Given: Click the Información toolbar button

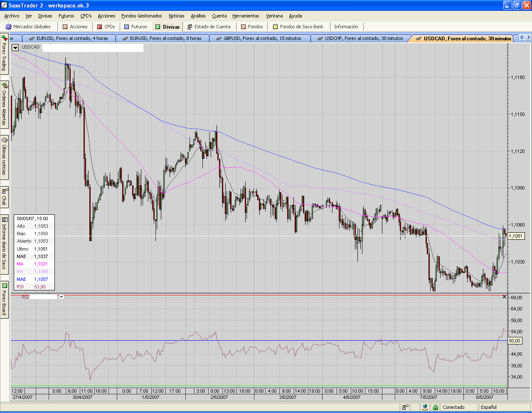Looking at the screenshot, I should coord(346,27).
